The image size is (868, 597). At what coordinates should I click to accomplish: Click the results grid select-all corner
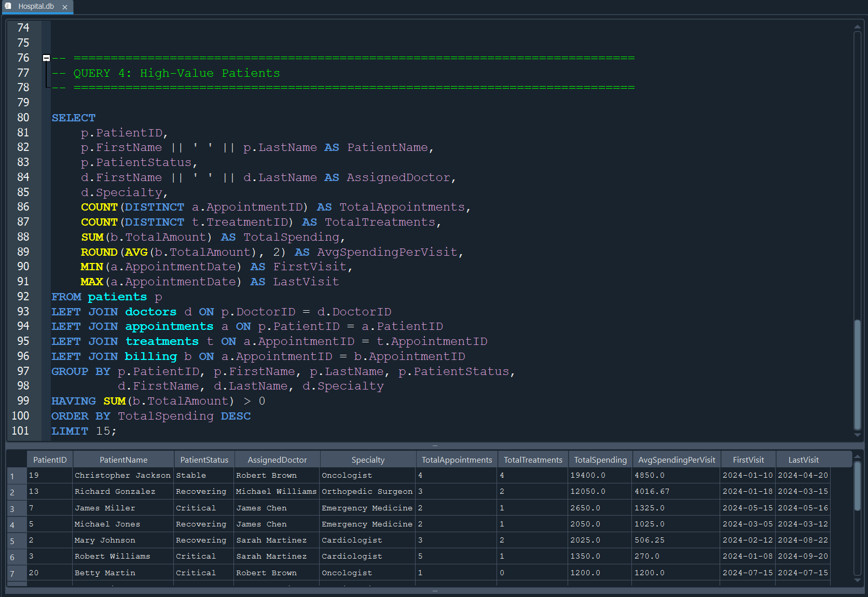17,460
